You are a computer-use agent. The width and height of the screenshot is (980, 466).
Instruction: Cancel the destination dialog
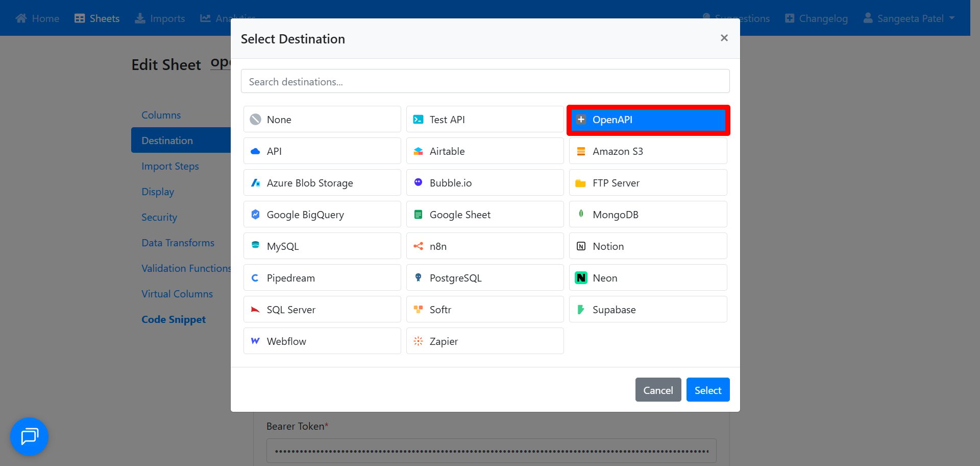(658, 390)
